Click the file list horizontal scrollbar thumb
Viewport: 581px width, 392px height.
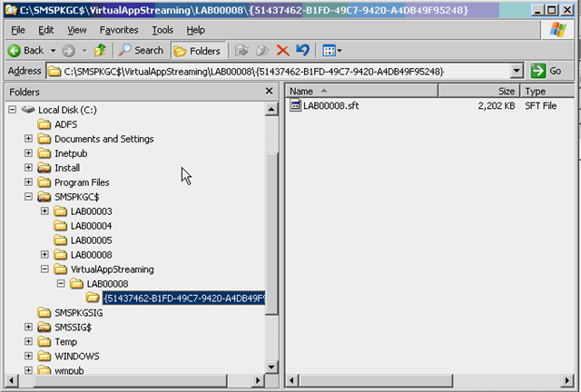(375, 380)
